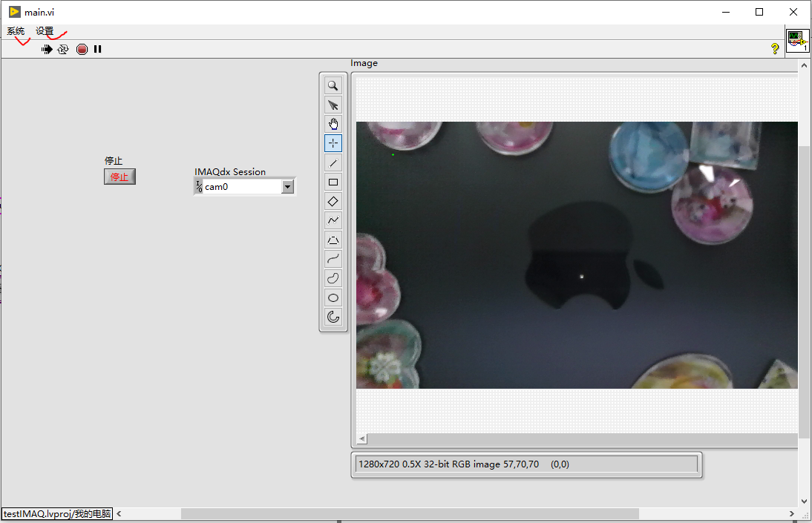The height and width of the screenshot is (523, 812).
Task: Click the VI icon in top-right corner
Action: (797, 41)
